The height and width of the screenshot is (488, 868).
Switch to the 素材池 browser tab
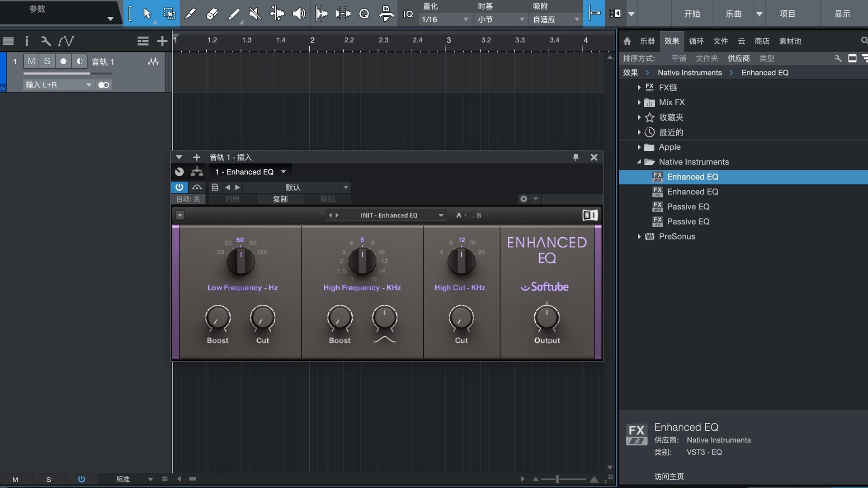[790, 41]
